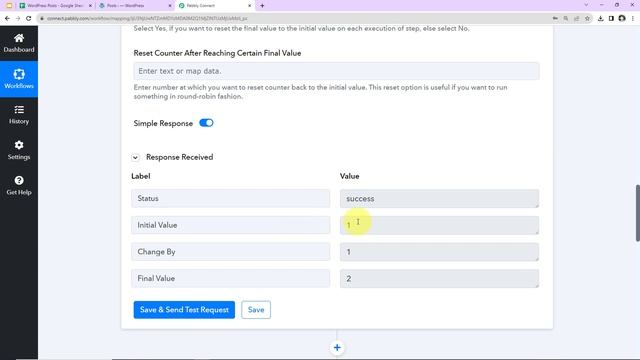
Task: Close the WordPress Posts Google Sheets tab
Action: pyautogui.click(x=90, y=6)
